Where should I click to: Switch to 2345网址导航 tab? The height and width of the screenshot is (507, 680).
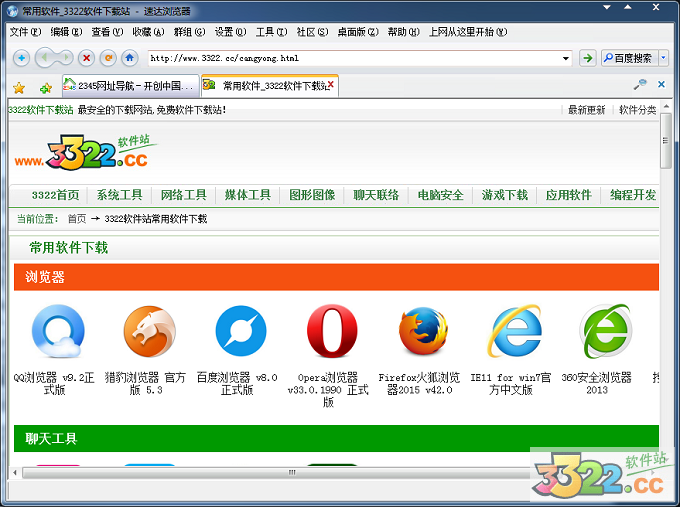[131, 86]
